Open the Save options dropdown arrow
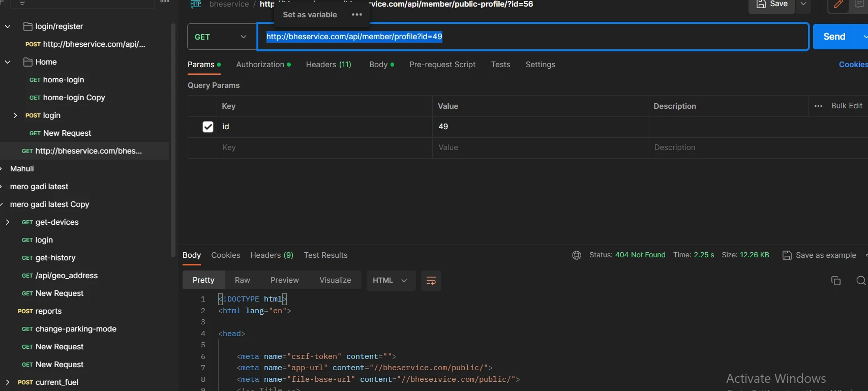Screen dimensions: 868x391 pos(803,5)
